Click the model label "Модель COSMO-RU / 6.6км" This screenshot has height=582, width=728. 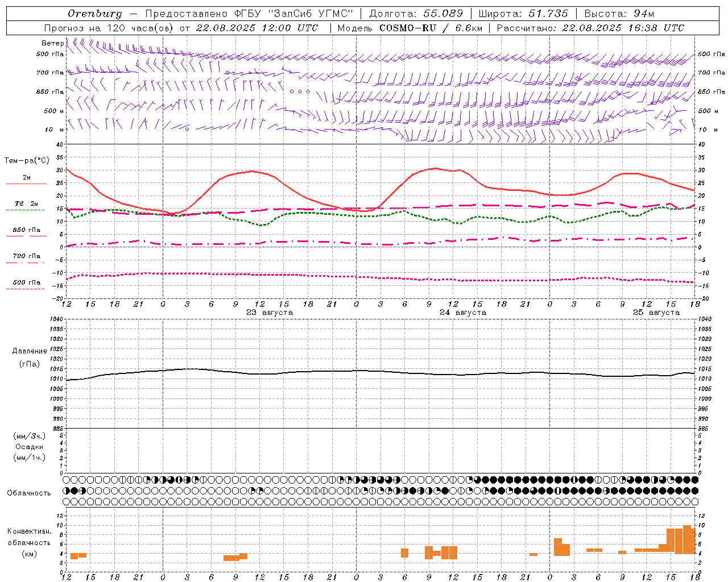tap(410, 28)
